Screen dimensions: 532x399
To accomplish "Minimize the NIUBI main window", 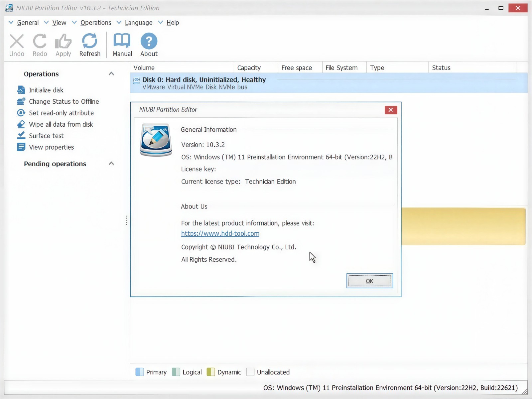I will (x=487, y=8).
